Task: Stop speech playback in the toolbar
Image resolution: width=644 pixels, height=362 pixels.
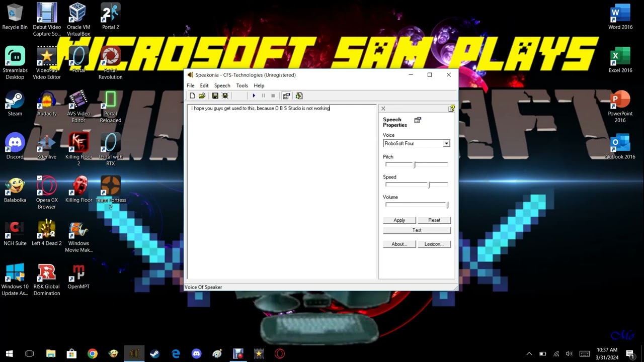Action: [x=273, y=96]
